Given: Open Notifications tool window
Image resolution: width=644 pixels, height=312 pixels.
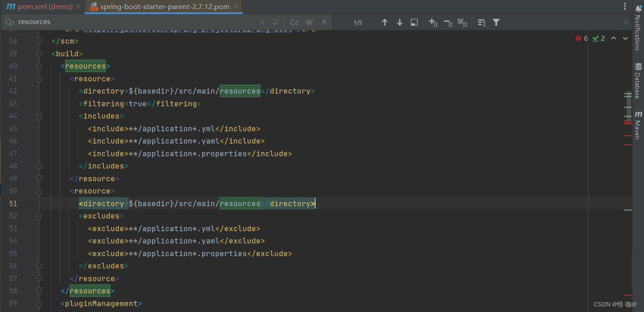Looking at the screenshot, I should (x=638, y=28).
